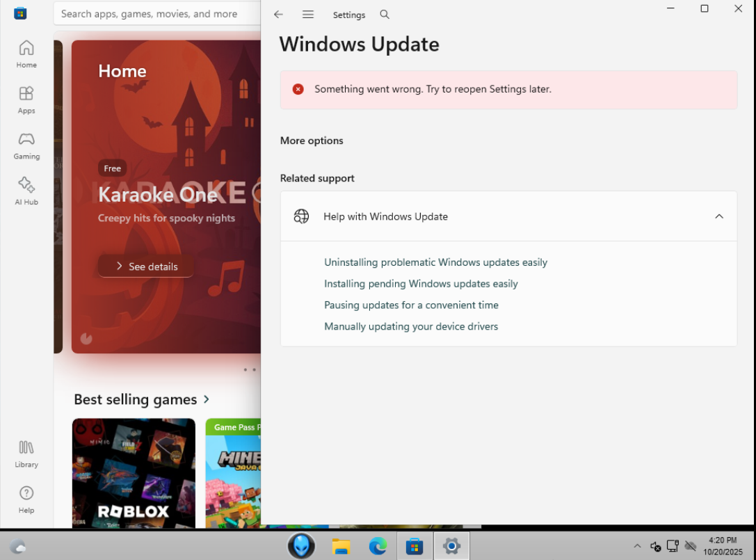
Task: Open File Explorer from taskbar
Action: coord(341,546)
